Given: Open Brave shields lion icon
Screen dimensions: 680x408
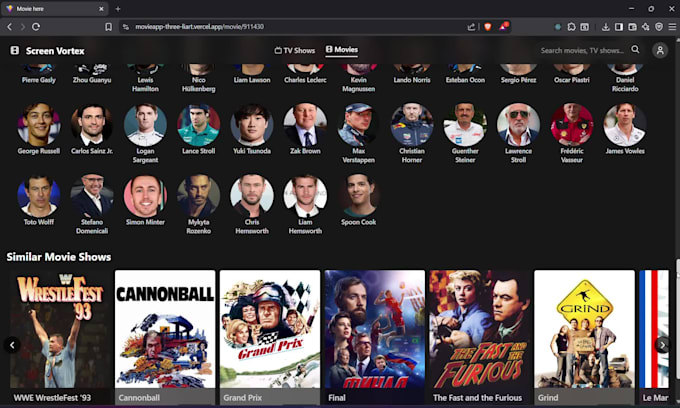Looking at the screenshot, I should [x=487, y=27].
